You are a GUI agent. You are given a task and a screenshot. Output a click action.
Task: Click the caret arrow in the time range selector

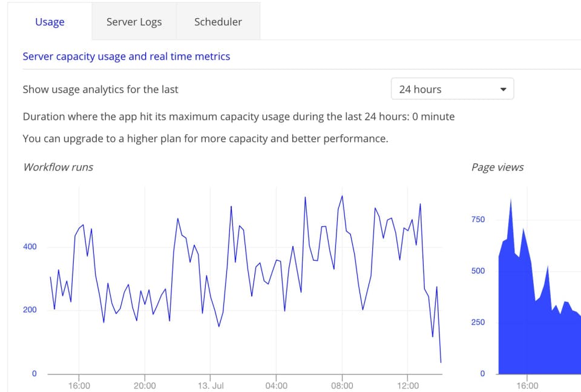click(503, 90)
